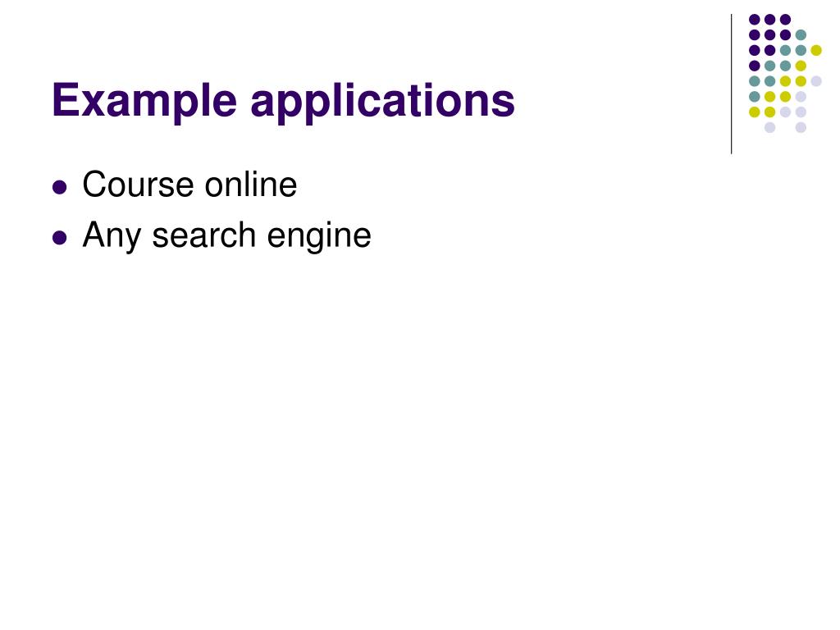
Task: Click the word search in the second bullet
Action: [x=204, y=235]
